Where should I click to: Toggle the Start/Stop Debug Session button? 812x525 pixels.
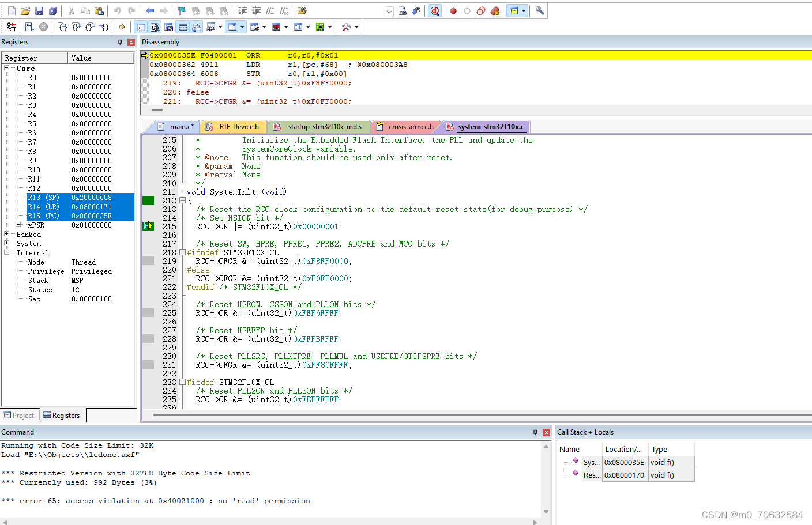[x=435, y=11]
